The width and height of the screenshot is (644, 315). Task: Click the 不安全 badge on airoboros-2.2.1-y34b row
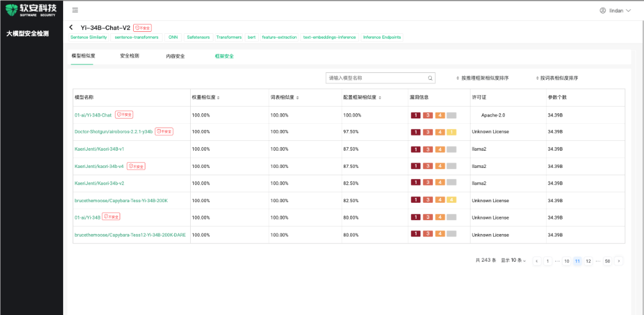(164, 132)
